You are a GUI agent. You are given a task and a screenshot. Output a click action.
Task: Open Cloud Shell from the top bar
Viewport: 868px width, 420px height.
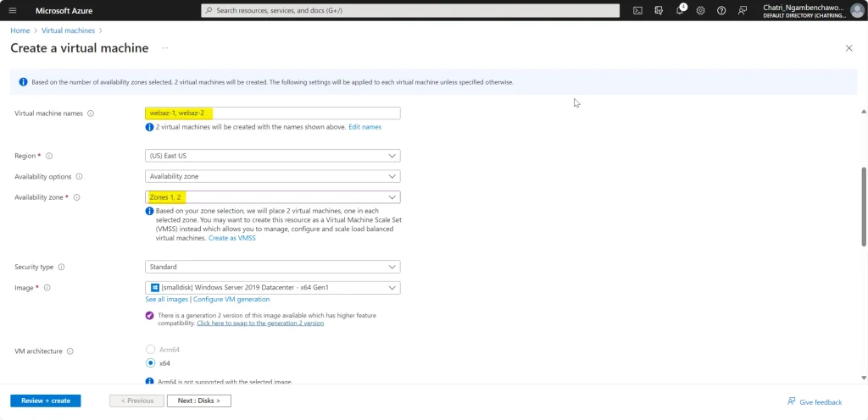(637, 10)
